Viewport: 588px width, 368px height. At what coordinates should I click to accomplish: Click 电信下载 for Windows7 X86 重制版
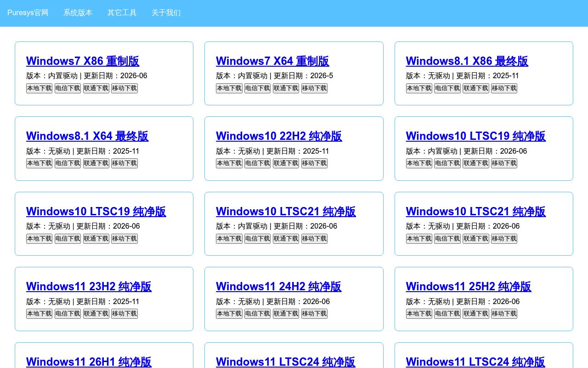pyautogui.click(x=68, y=88)
